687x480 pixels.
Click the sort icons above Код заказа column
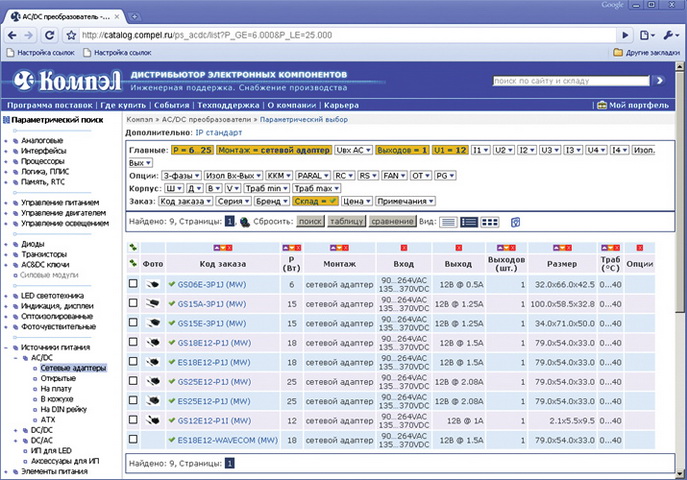click(x=223, y=248)
